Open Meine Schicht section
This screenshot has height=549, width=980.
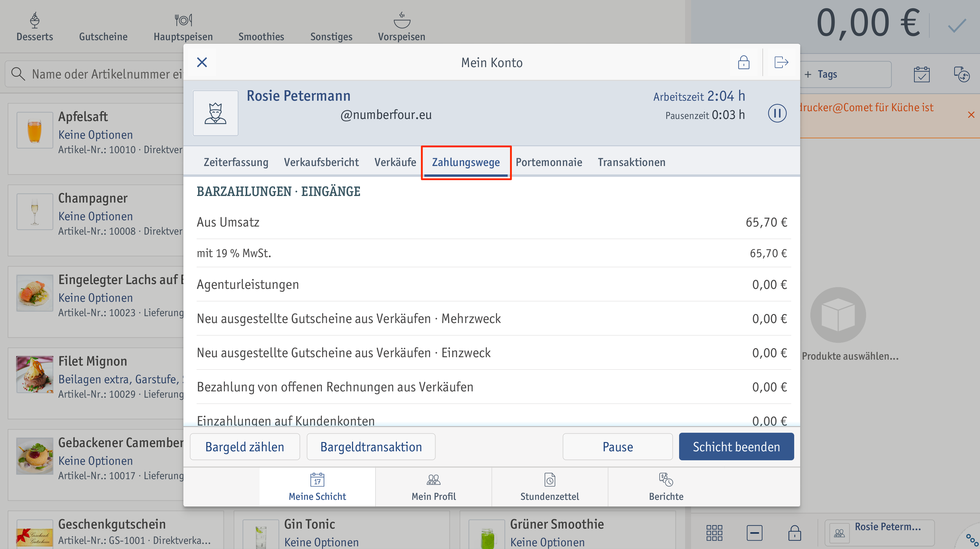(317, 487)
